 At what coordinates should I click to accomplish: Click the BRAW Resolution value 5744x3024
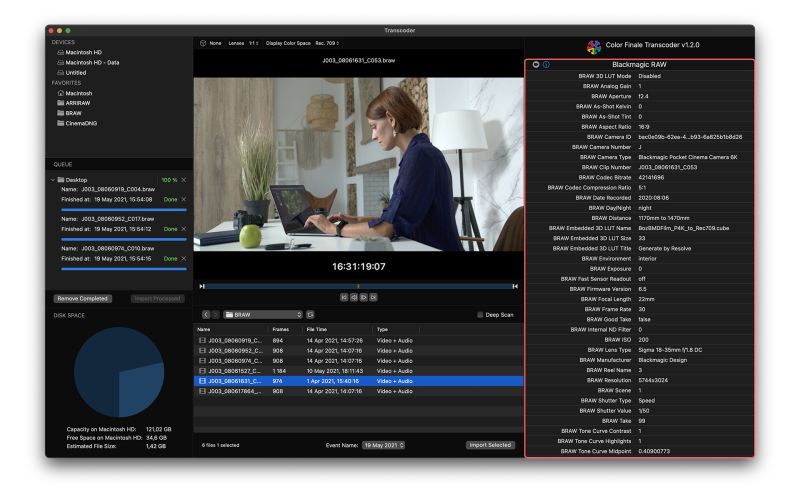click(x=653, y=380)
